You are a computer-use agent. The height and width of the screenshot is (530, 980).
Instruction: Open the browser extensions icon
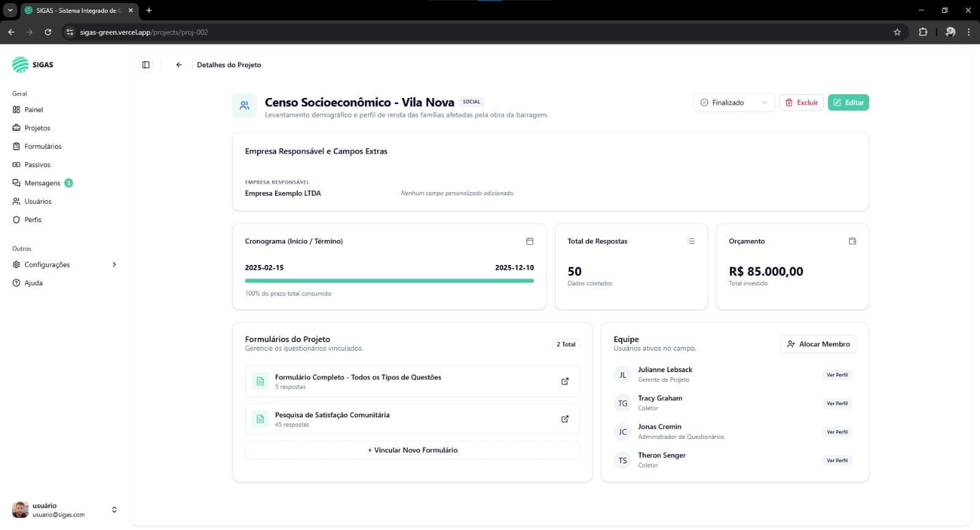[x=923, y=32]
